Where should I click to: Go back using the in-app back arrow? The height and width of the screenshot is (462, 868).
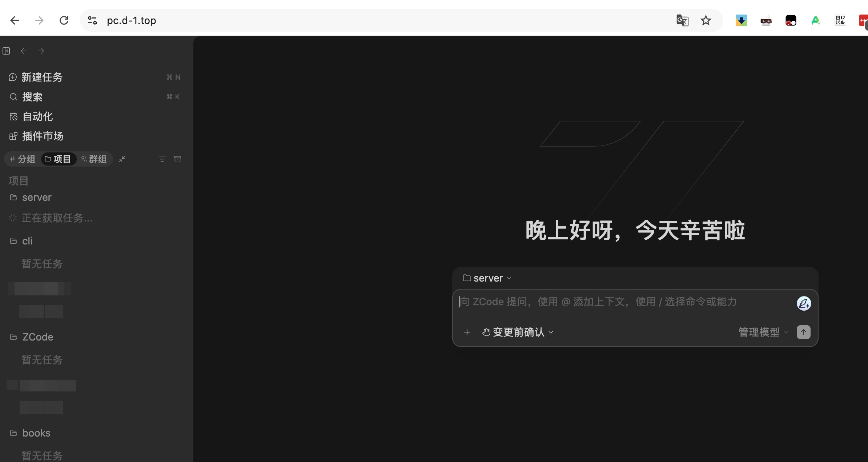pos(24,51)
